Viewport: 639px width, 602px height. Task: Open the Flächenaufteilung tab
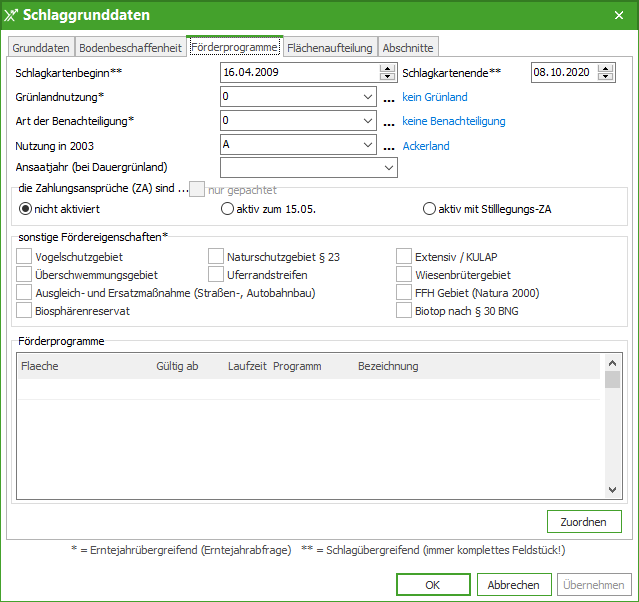point(330,47)
